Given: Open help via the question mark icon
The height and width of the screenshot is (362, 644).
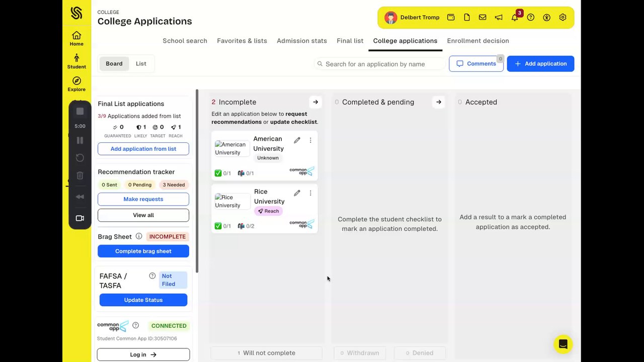Looking at the screenshot, I should pyautogui.click(x=531, y=18).
